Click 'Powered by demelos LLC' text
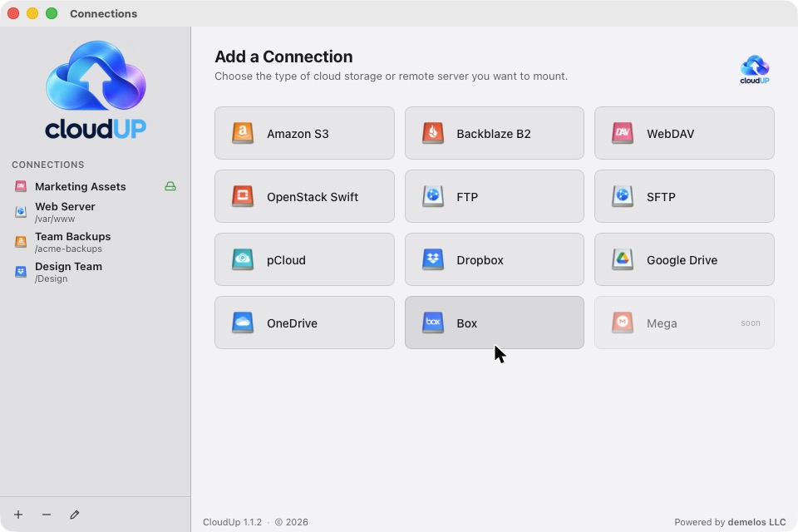Image resolution: width=798 pixels, height=532 pixels. [x=730, y=522]
